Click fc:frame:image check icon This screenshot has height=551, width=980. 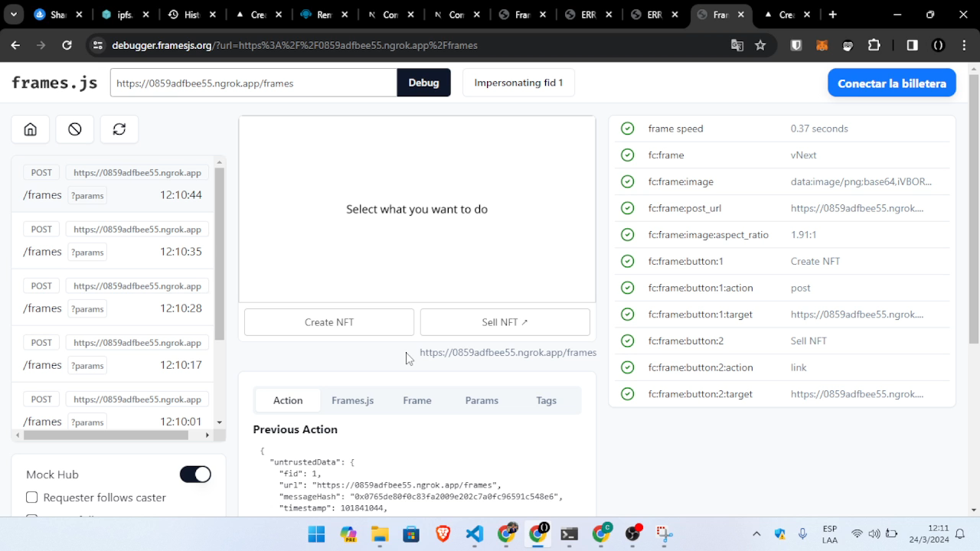pyautogui.click(x=628, y=181)
